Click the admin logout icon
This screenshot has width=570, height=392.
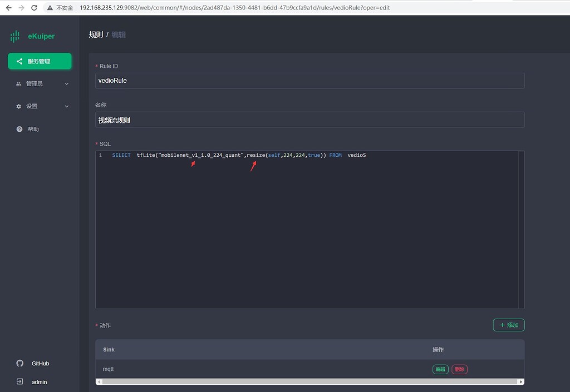pos(20,382)
